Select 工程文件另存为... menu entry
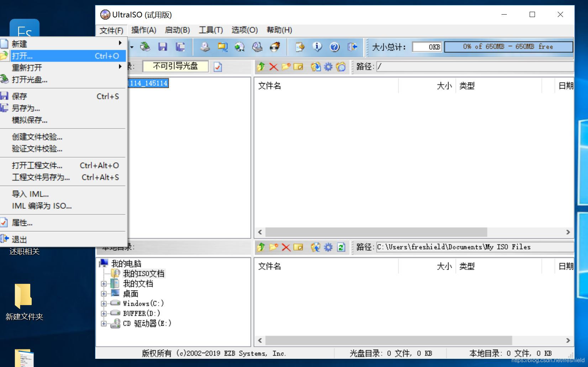The image size is (588, 367). point(63,177)
